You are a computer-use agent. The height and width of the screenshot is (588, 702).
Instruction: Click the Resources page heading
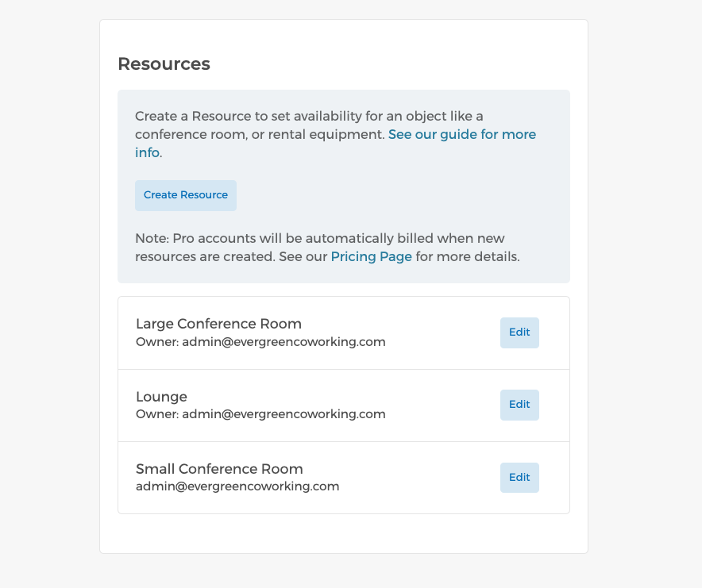coord(164,63)
